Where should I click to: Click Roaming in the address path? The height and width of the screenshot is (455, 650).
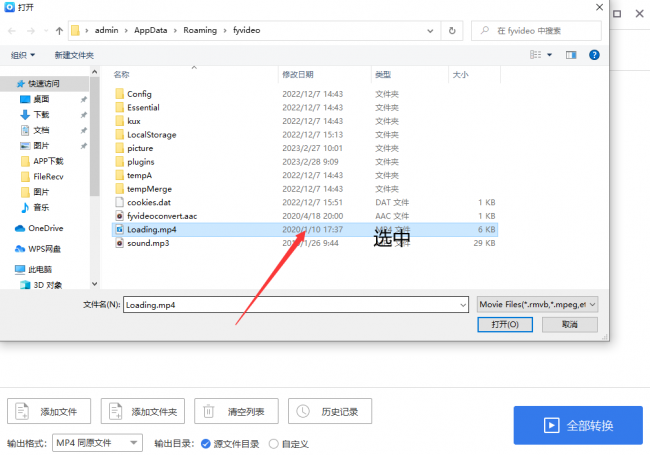tap(200, 30)
